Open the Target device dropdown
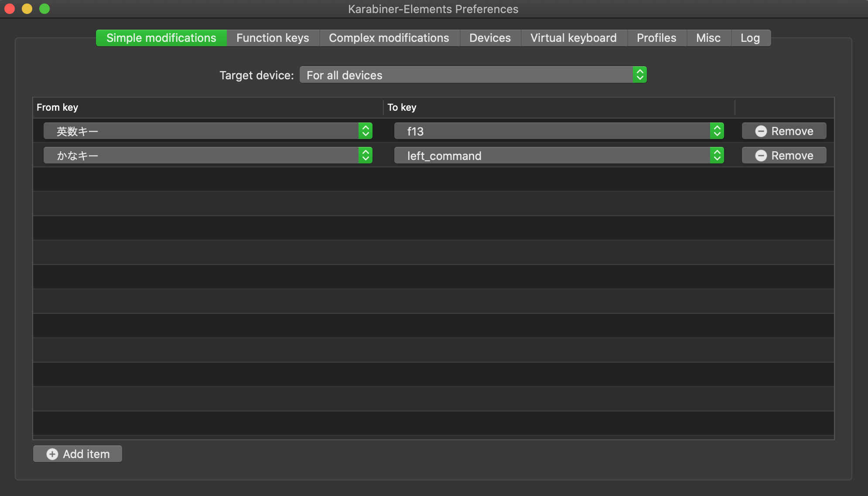868x496 pixels. [467, 75]
